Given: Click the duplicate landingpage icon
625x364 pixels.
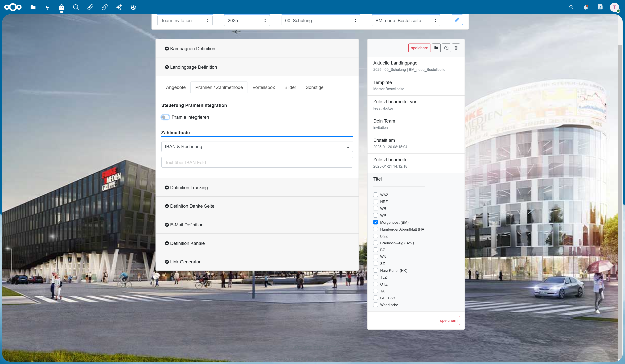Looking at the screenshot, I should click(x=446, y=48).
